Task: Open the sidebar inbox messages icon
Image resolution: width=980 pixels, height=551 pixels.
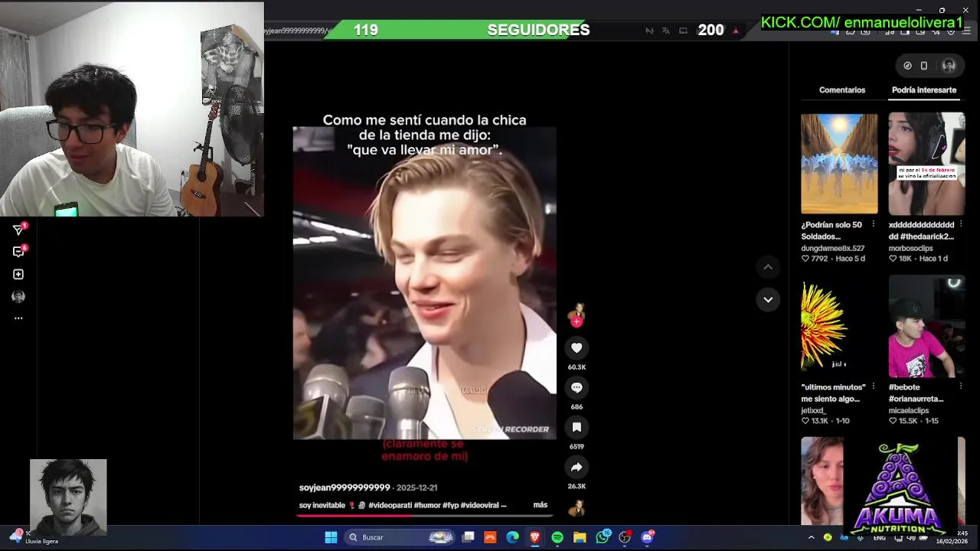Action: (18, 229)
